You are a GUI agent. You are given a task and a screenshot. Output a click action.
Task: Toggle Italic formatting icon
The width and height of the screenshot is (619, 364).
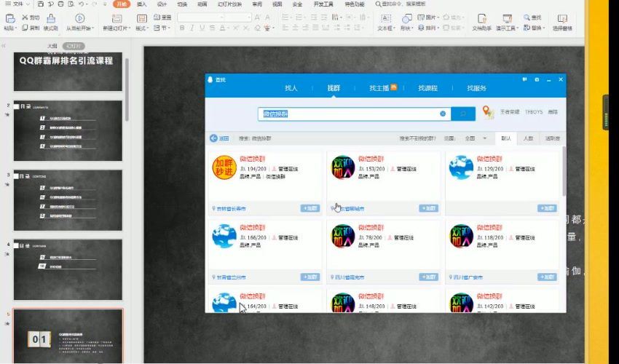[192, 28]
